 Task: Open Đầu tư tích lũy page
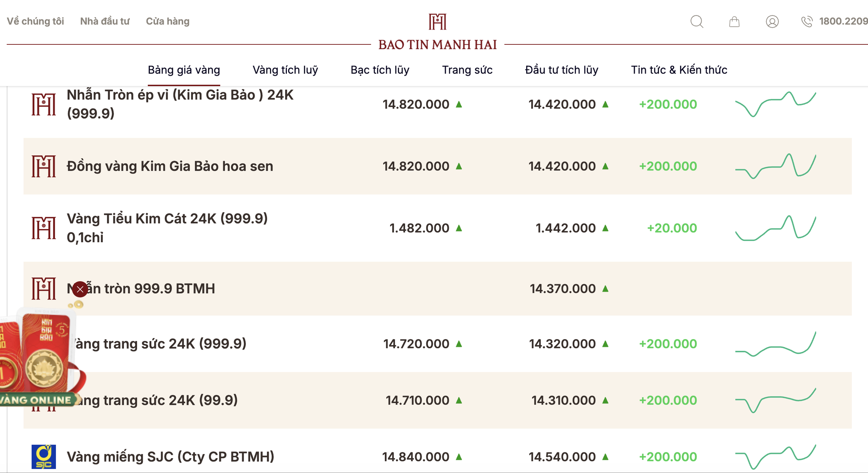click(x=561, y=70)
